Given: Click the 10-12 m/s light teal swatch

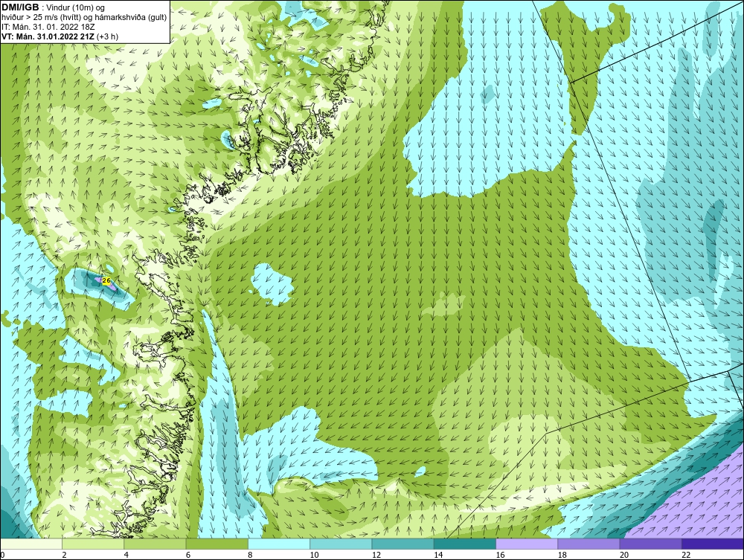Looking at the screenshot, I should coord(341,544).
